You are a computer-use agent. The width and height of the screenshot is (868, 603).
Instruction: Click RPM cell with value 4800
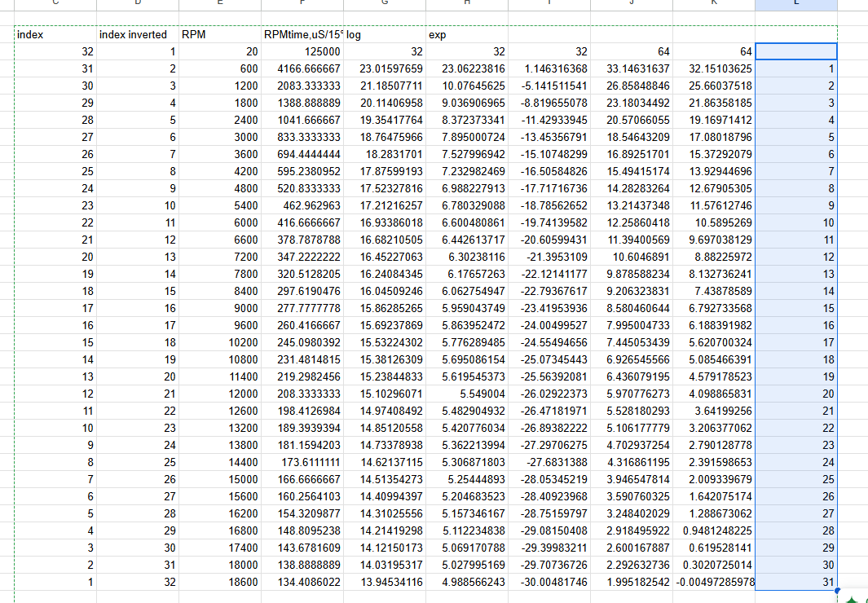[x=220, y=189]
